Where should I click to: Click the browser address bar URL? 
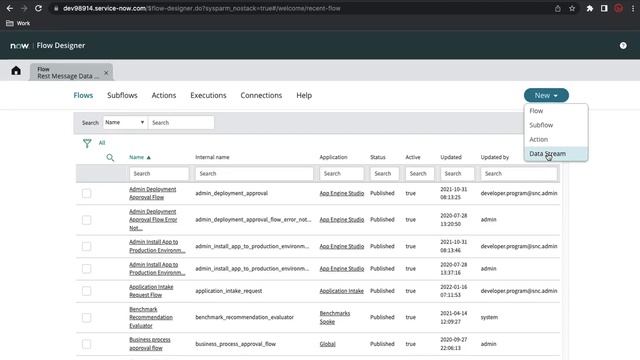[202, 8]
